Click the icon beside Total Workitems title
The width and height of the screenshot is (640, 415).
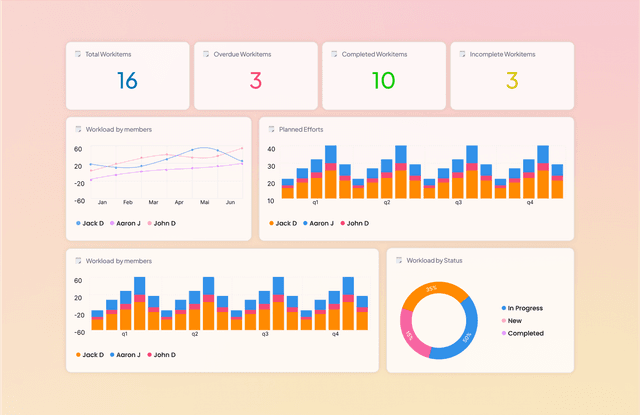(x=78, y=53)
